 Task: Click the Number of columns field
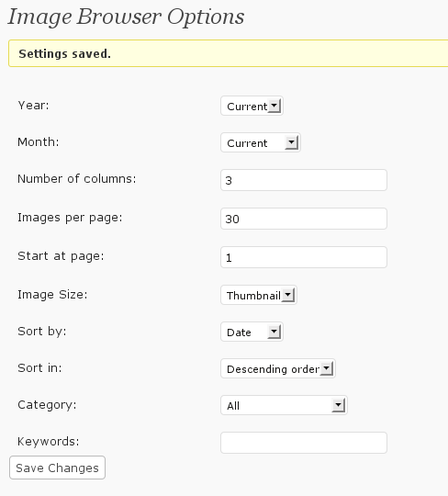click(x=304, y=180)
